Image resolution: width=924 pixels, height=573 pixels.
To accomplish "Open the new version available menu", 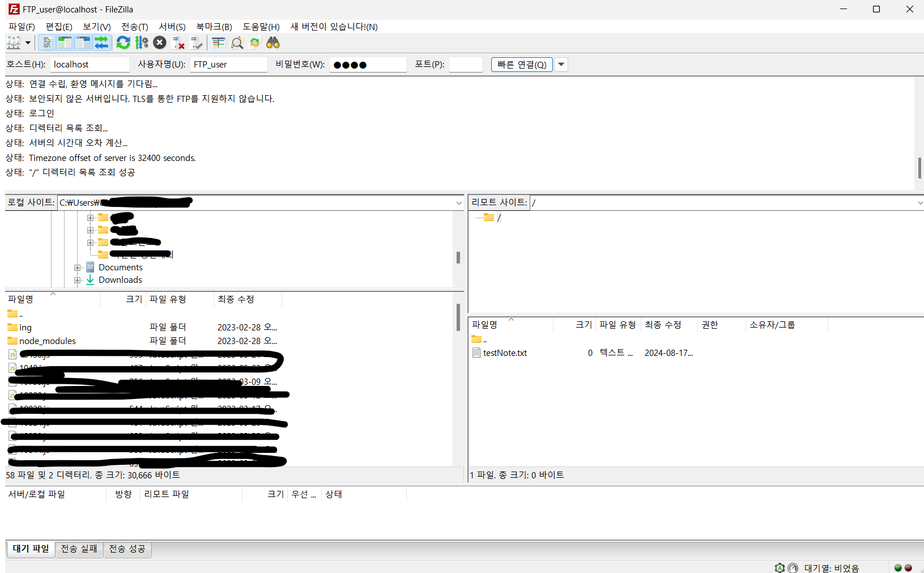I will pos(334,27).
